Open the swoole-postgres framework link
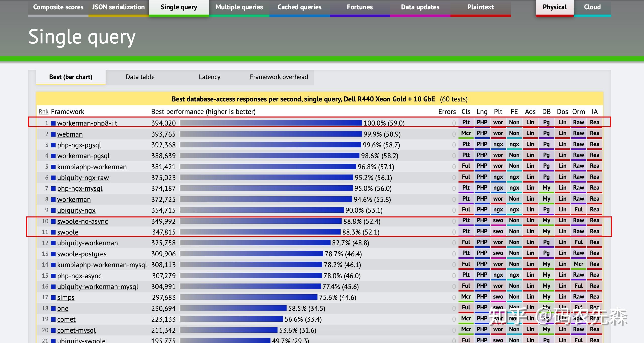 pos(82,254)
